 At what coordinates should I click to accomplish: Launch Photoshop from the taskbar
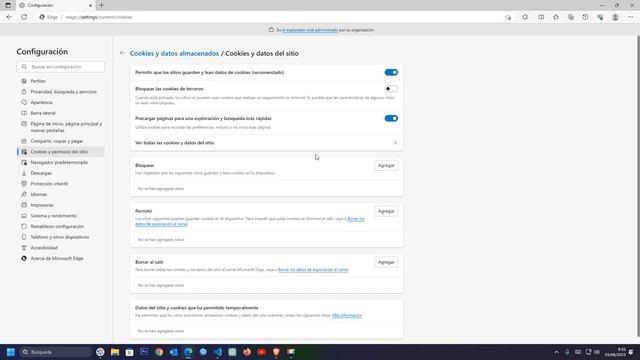(144, 352)
